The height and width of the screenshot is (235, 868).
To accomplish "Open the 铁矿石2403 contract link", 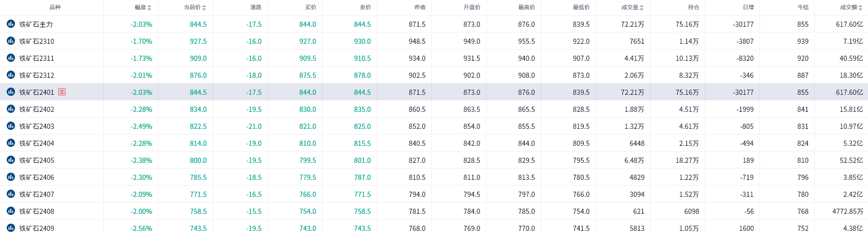I will [x=37, y=126].
